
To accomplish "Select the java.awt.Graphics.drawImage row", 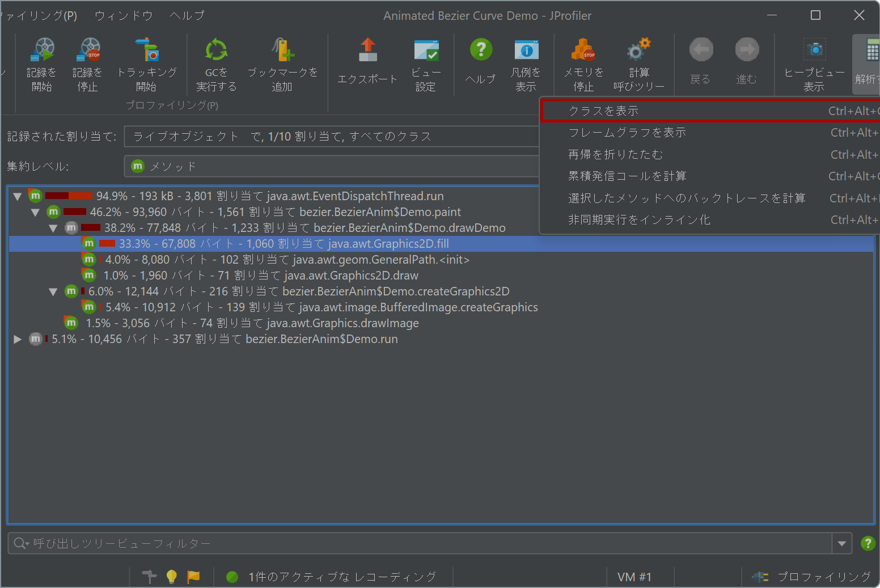I will click(x=441, y=323).
